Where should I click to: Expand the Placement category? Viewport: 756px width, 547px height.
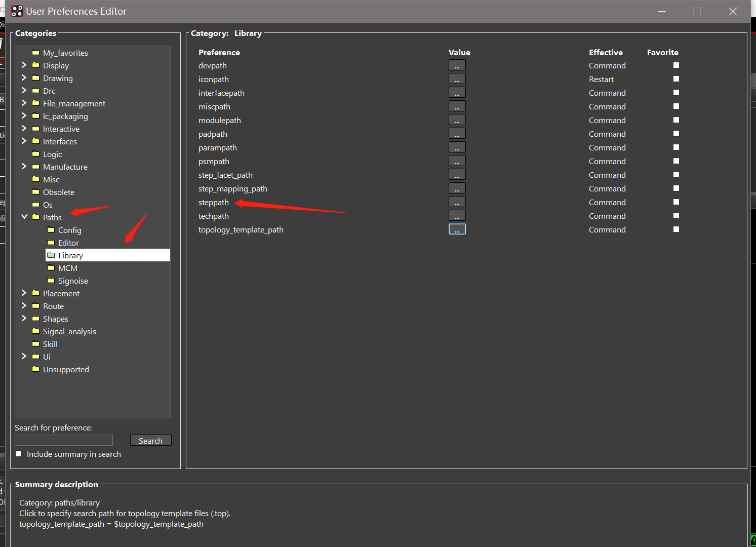24,293
